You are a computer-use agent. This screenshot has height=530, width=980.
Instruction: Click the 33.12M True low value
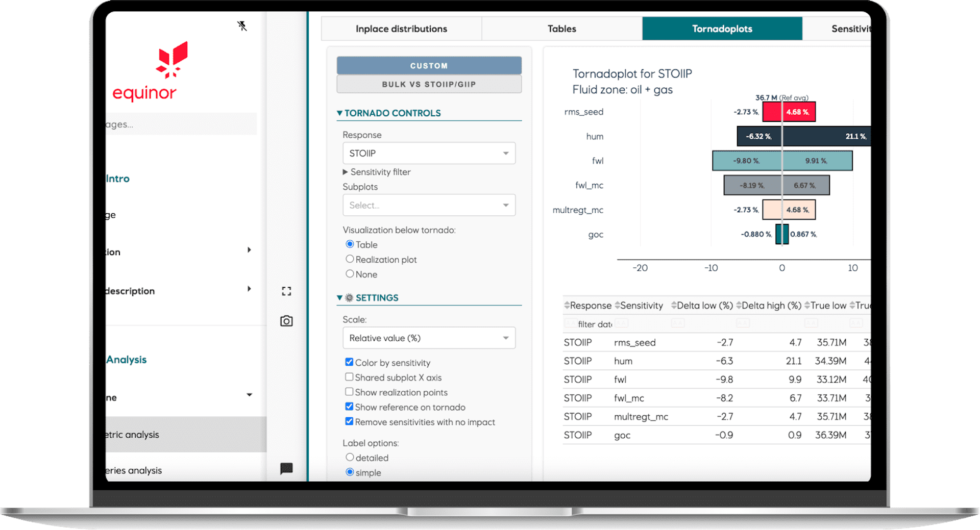[831, 380]
